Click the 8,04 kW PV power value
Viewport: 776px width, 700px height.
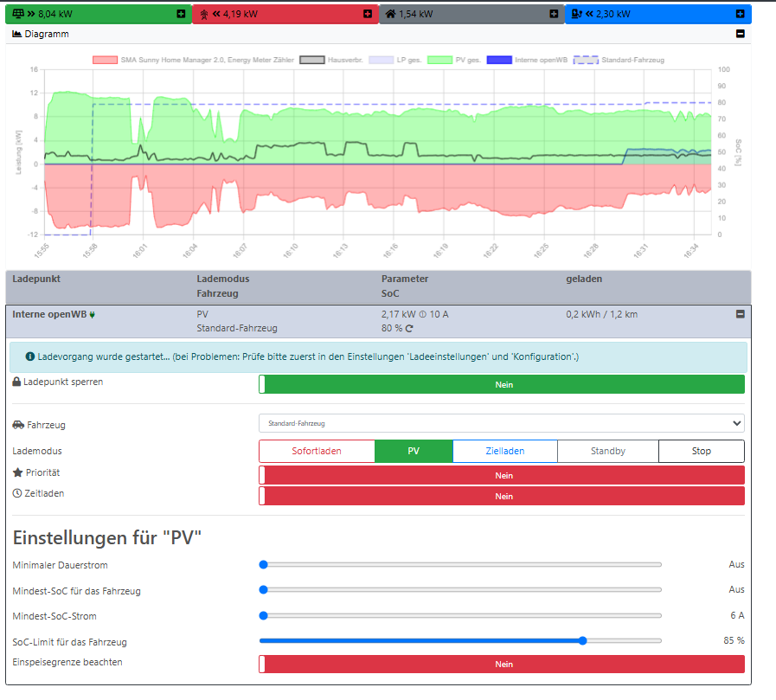[x=55, y=14]
